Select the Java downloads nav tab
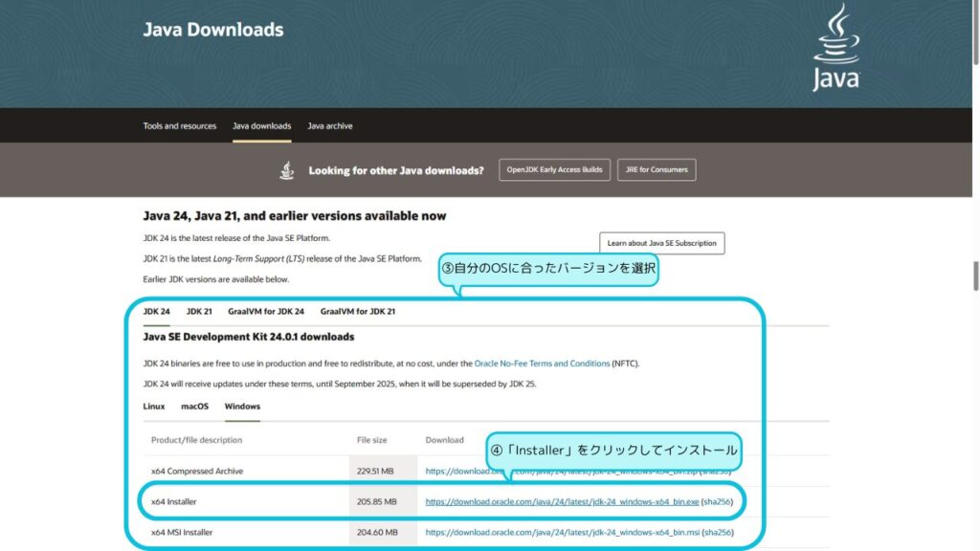 point(262,126)
